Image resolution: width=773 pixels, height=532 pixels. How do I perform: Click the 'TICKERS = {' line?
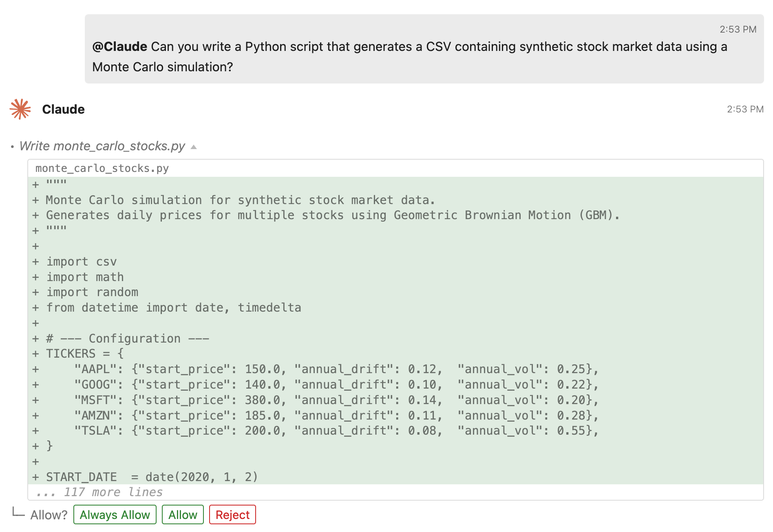click(85, 354)
